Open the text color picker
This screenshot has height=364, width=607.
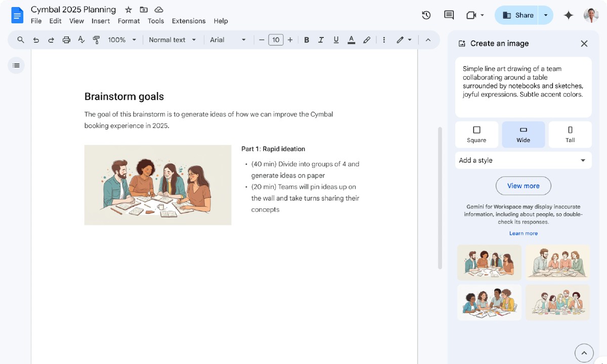click(x=351, y=39)
